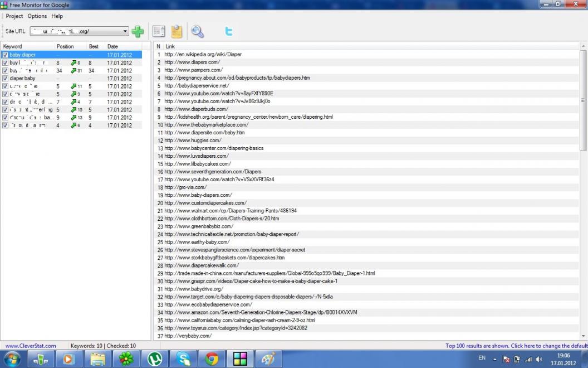Click the N column header
588x368 pixels.
coord(159,47)
